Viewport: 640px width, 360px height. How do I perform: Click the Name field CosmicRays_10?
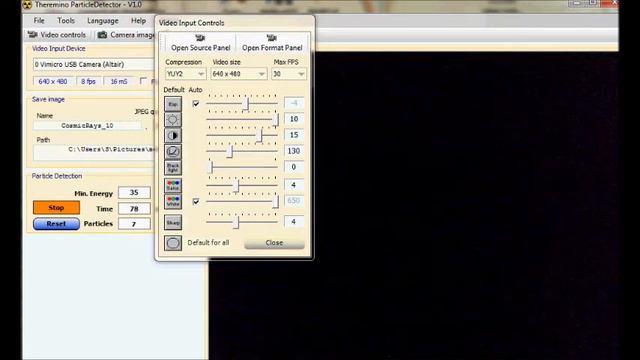click(87, 126)
